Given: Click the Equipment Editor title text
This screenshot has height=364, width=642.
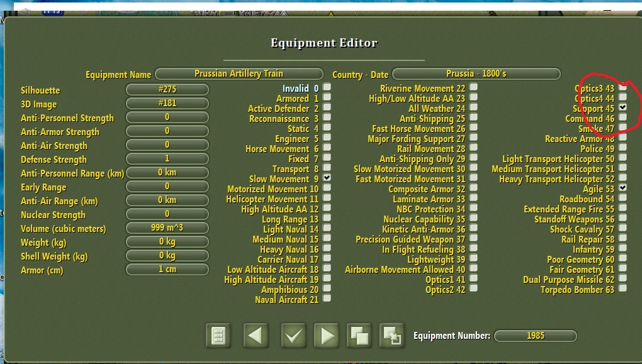Looking at the screenshot, I should pyautogui.click(x=324, y=43).
